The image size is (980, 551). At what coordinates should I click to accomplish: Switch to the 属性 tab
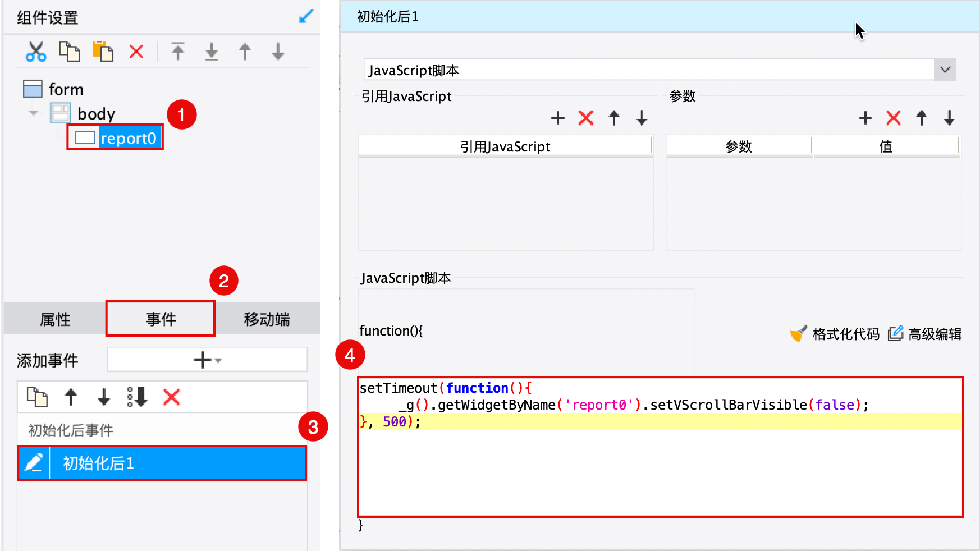click(55, 319)
